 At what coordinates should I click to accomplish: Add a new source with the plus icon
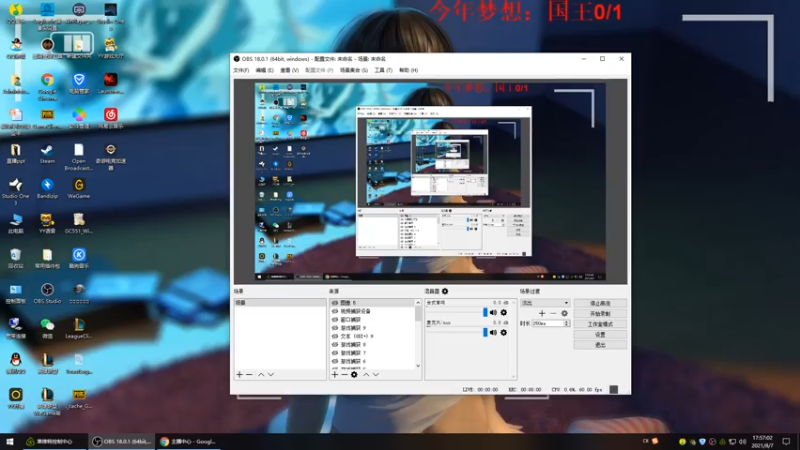coord(335,374)
